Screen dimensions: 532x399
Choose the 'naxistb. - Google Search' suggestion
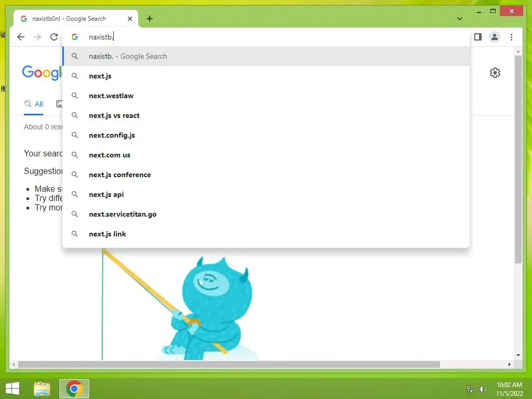[266, 56]
